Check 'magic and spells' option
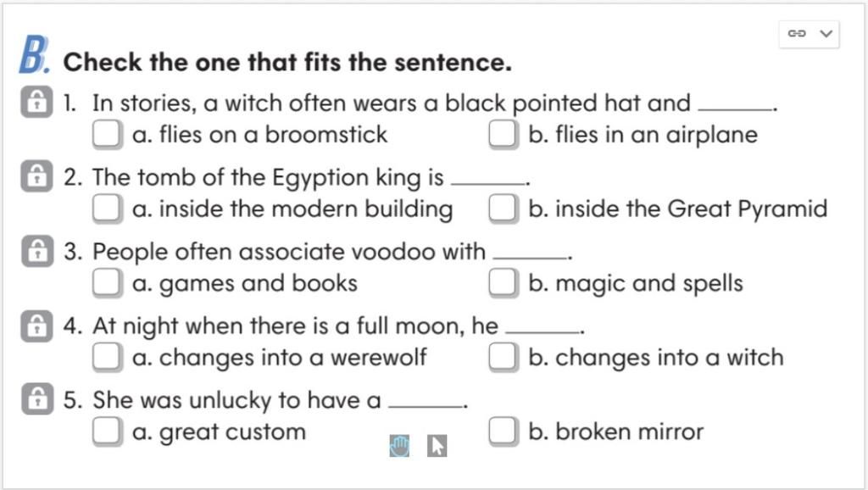Viewport: 868px width, 490px height. coord(504,283)
